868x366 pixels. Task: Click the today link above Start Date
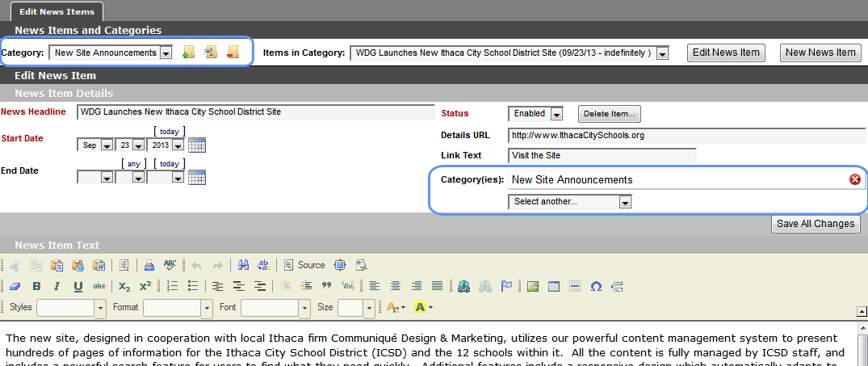point(169,131)
